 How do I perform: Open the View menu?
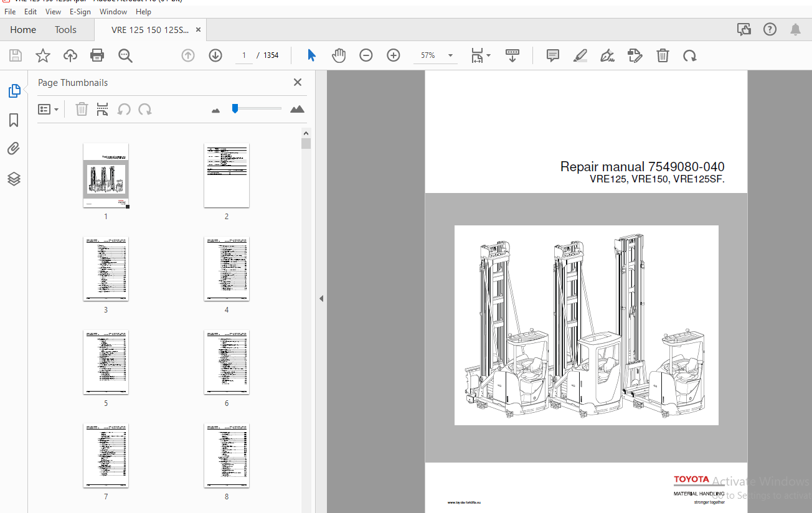(x=54, y=12)
